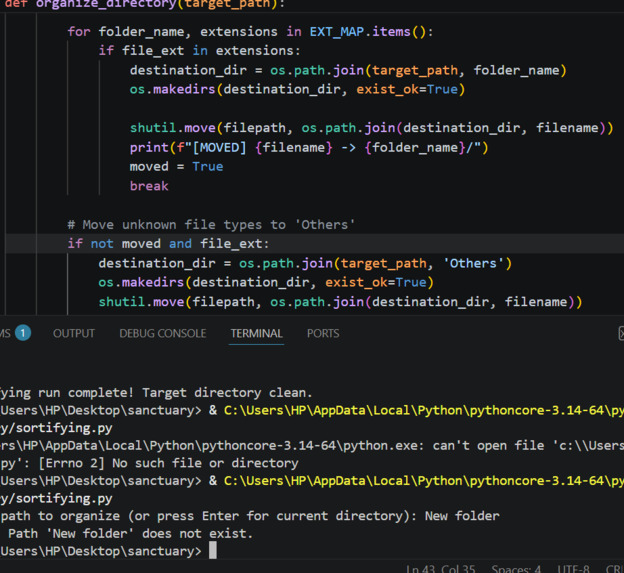Image resolution: width=624 pixels, height=573 pixels.
Task: Click the 'break' keyword
Action: point(149,186)
